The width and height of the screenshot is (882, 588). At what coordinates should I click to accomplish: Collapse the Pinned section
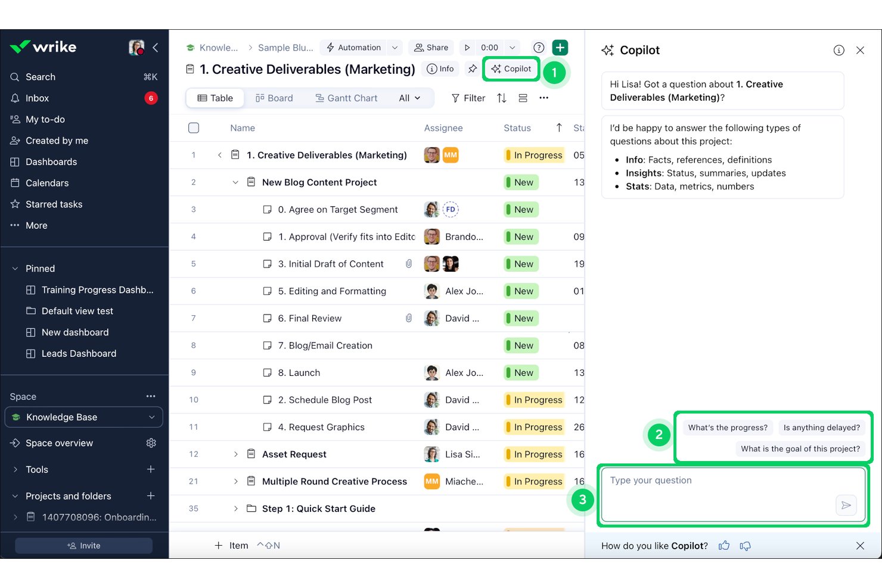pyautogui.click(x=15, y=269)
